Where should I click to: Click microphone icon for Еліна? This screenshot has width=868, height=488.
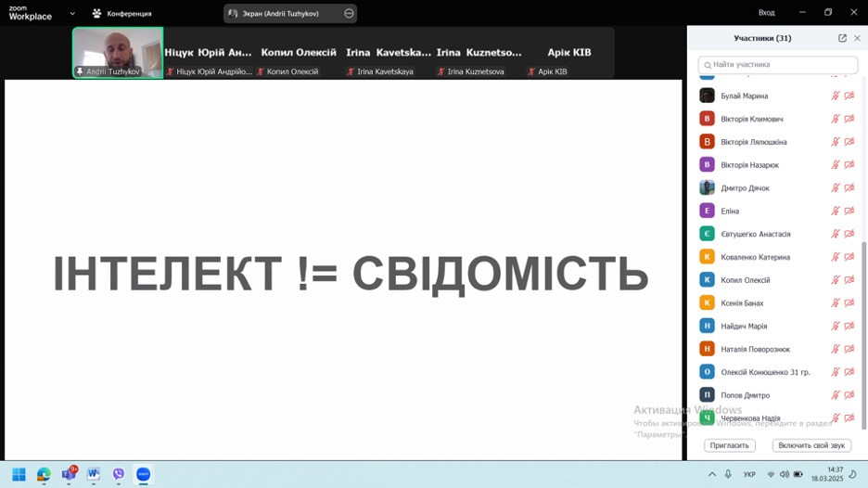836,211
